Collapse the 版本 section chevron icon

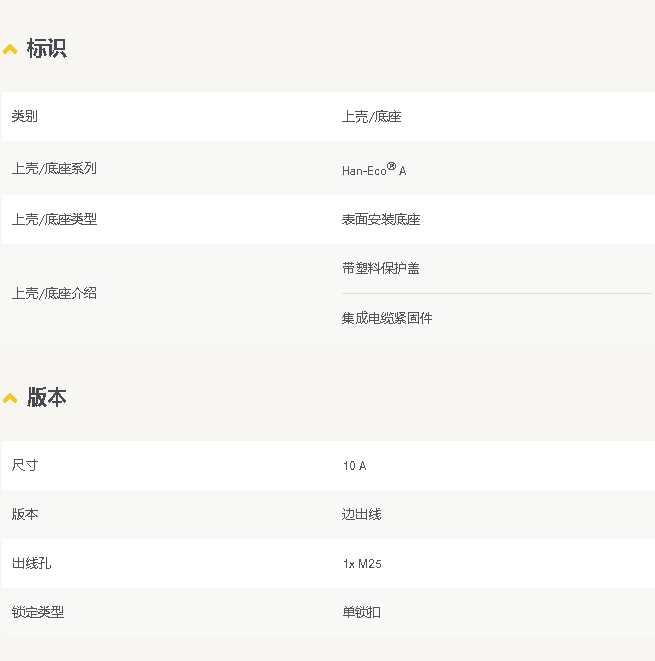point(10,398)
